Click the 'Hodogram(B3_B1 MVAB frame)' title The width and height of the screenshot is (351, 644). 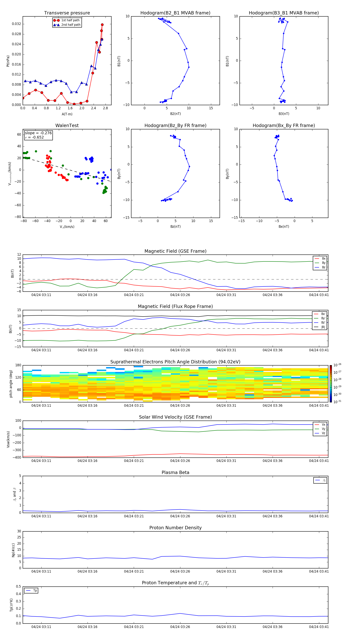pyautogui.click(x=284, y=13)
